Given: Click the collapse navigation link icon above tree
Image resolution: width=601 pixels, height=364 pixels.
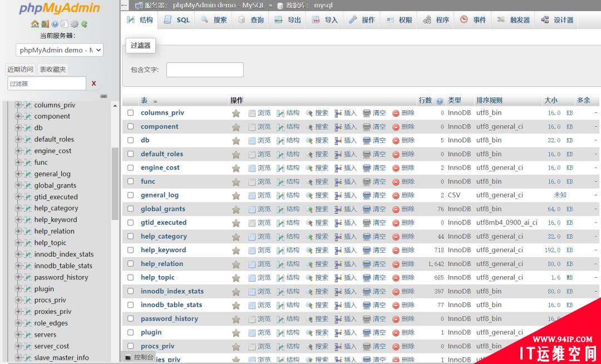Looking at the screenshot, I should click(104, 96).
